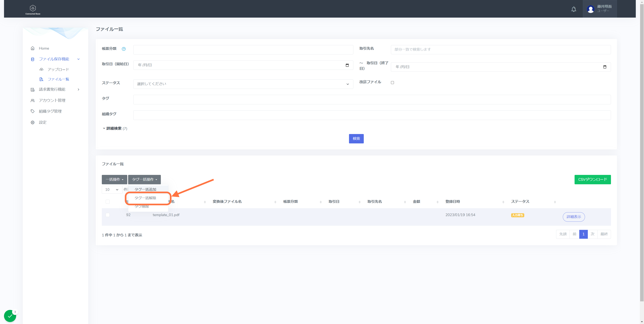Open the 一括操作 dropdown button

point(114,179)
